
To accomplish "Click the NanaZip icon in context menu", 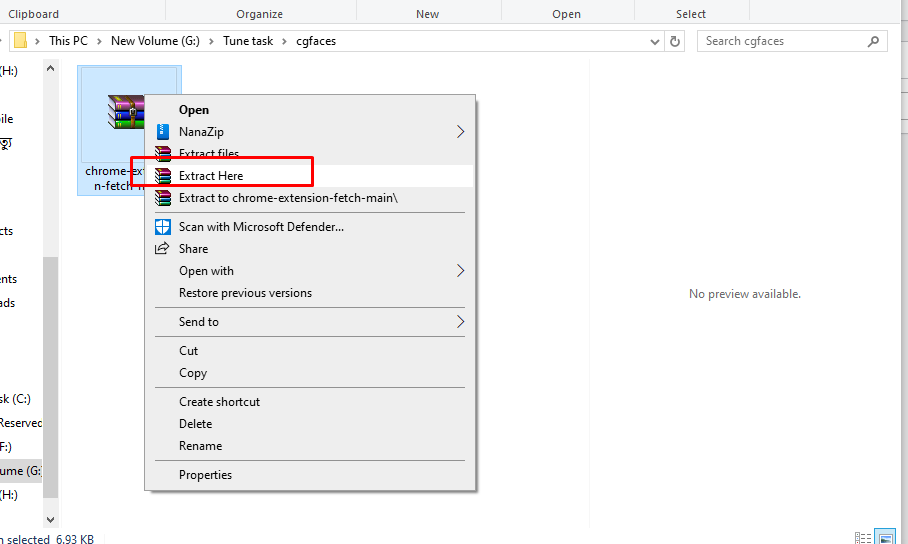I will (163, 132).
